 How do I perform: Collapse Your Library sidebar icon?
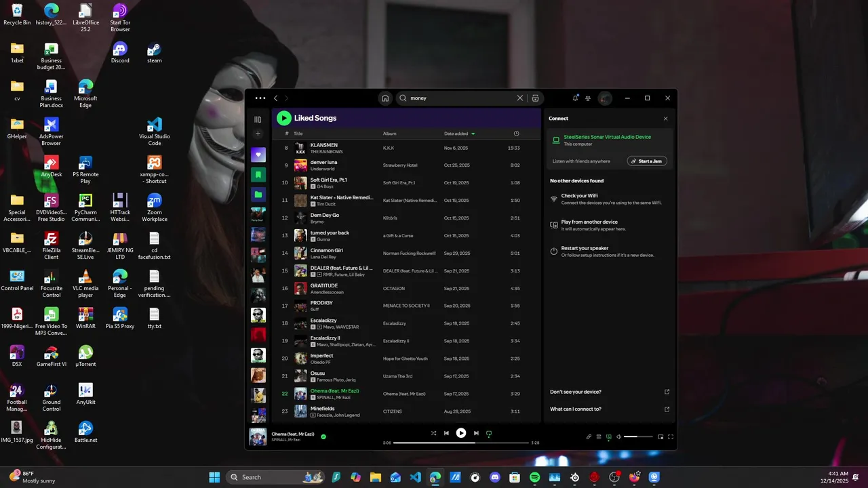click(x=258, y=119)
